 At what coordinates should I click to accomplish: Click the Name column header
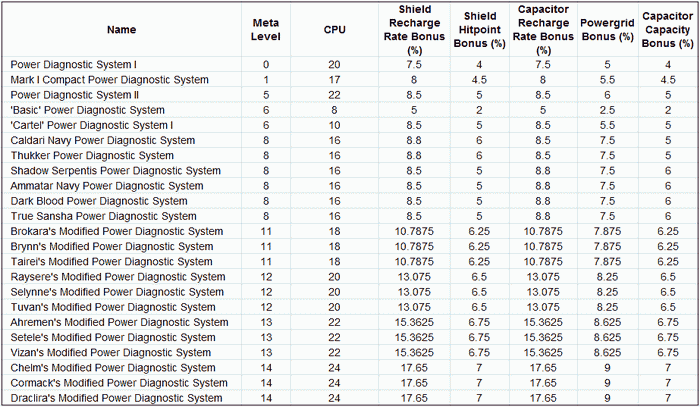tap(121, 30)
